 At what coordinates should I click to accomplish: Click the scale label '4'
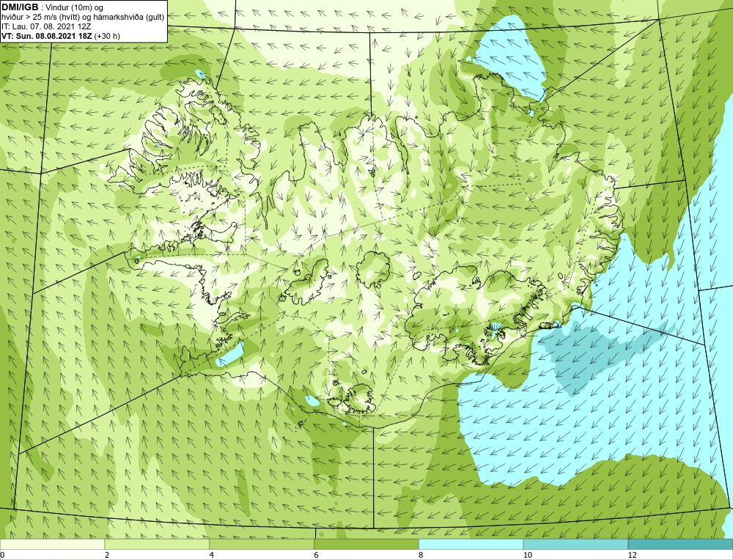[212, 555]
